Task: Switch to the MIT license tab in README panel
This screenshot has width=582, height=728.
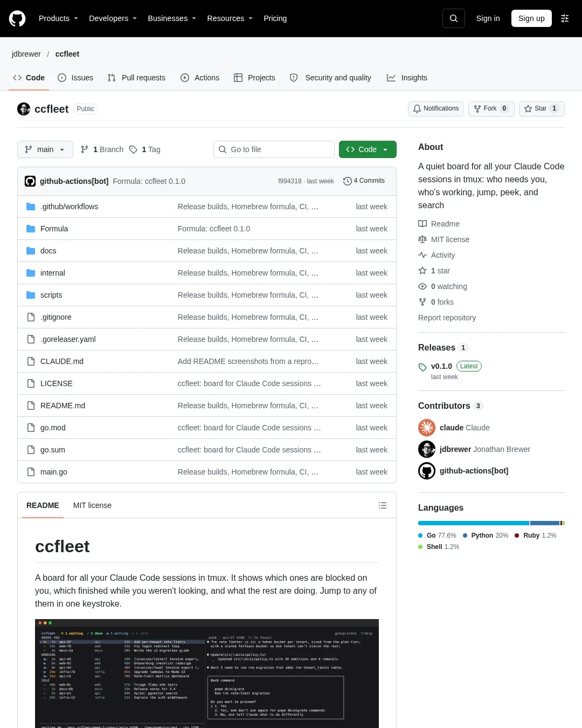Action: tap(92, 505)
